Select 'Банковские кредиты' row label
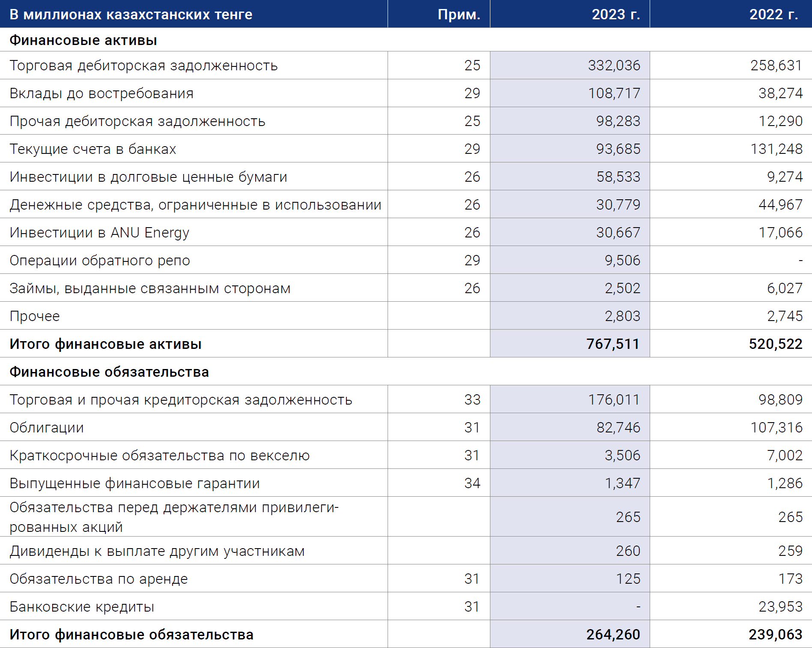 (x=82, y=607)
